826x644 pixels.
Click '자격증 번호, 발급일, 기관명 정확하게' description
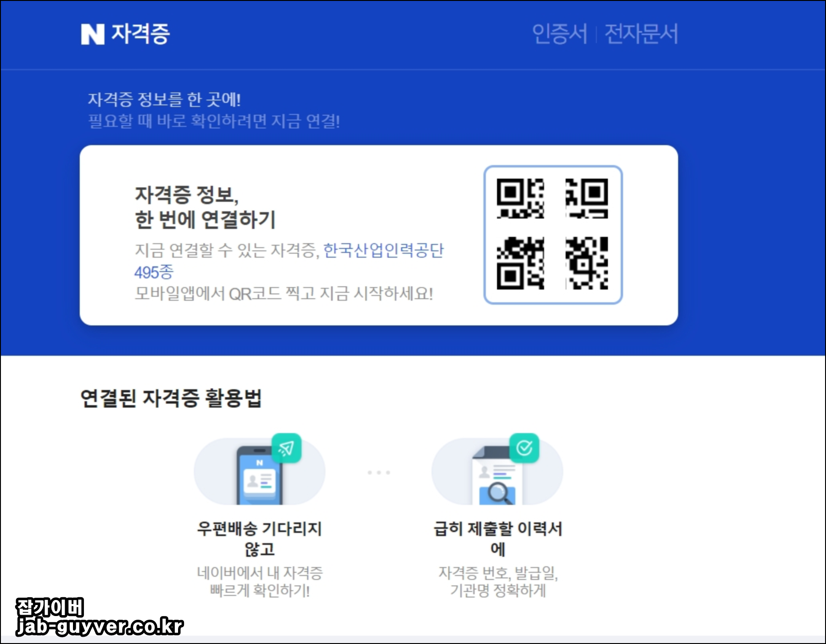pos(498,581)
